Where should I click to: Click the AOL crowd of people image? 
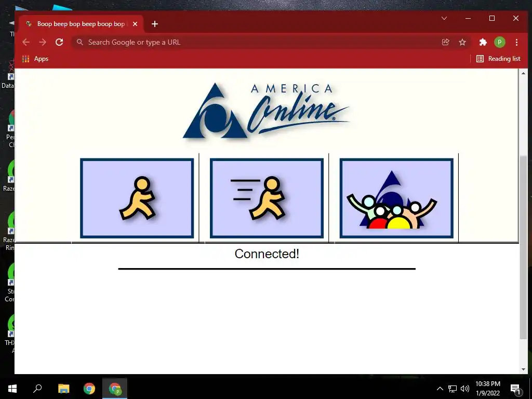click(396, 198)
